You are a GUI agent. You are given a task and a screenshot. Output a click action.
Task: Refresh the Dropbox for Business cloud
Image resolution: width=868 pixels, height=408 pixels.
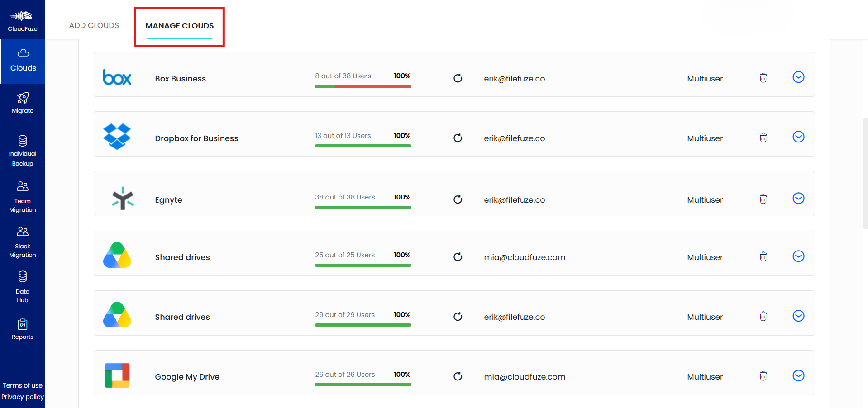[458, 138]
